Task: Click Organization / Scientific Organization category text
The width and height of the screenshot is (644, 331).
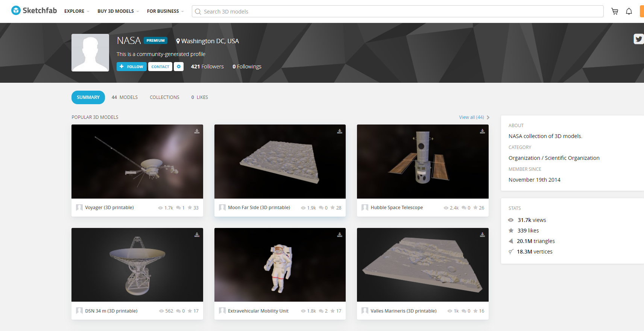Action: (x=554, y=158)
